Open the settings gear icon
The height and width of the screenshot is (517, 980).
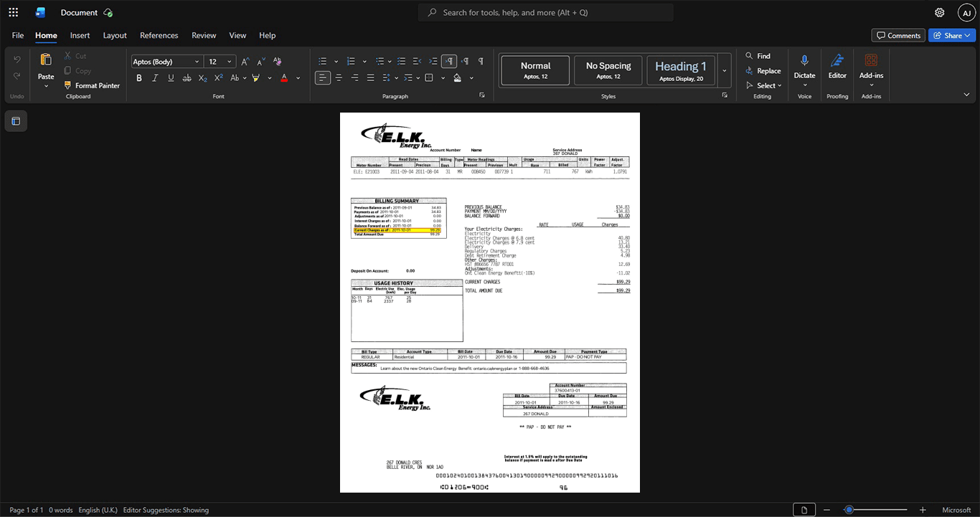(940, 12)
